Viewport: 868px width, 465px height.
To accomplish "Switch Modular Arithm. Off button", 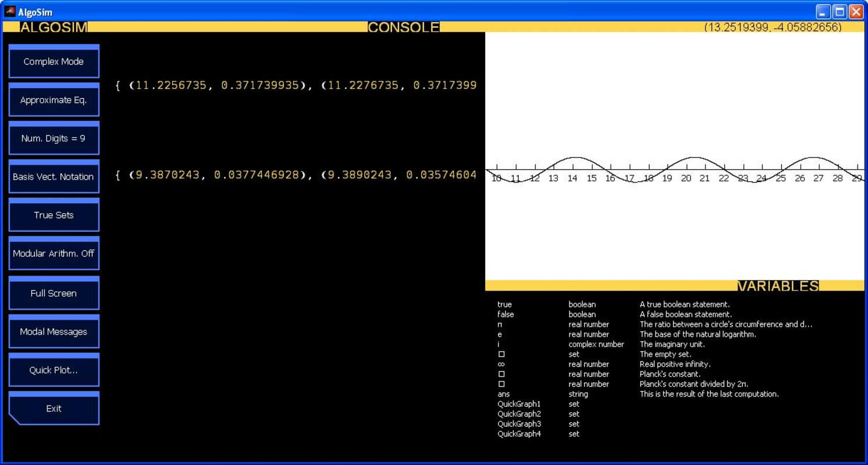I will pyautogui.click(x=54, y=253).
